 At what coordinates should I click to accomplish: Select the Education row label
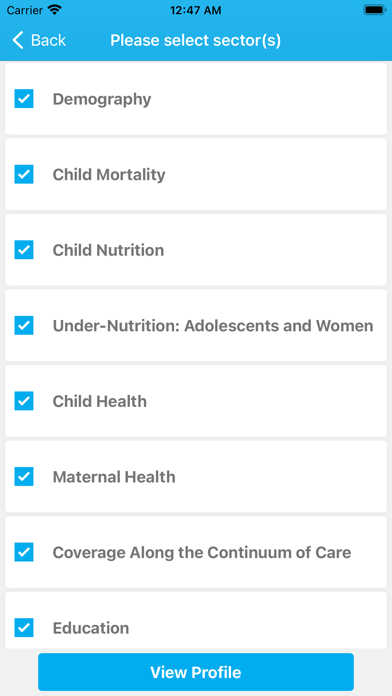(x=91, y=628)
